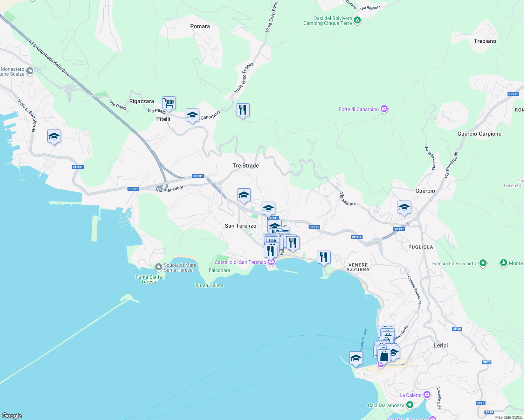Click the Forte di Canarbino camera icon
Image resolution: width=524 pixels, height=420 pixels.
(x=384, y=109)
